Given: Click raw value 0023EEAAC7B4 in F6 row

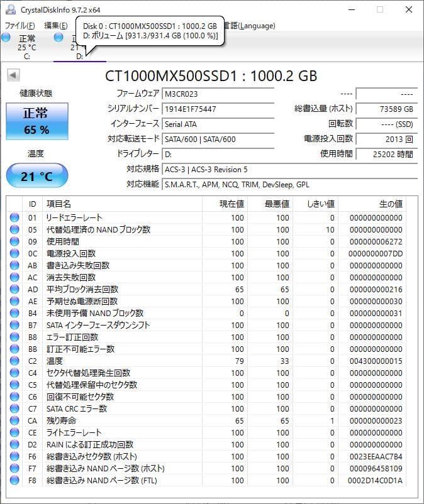Looking at the screenshot, I should pyautogui.click(x=376, y=456).
